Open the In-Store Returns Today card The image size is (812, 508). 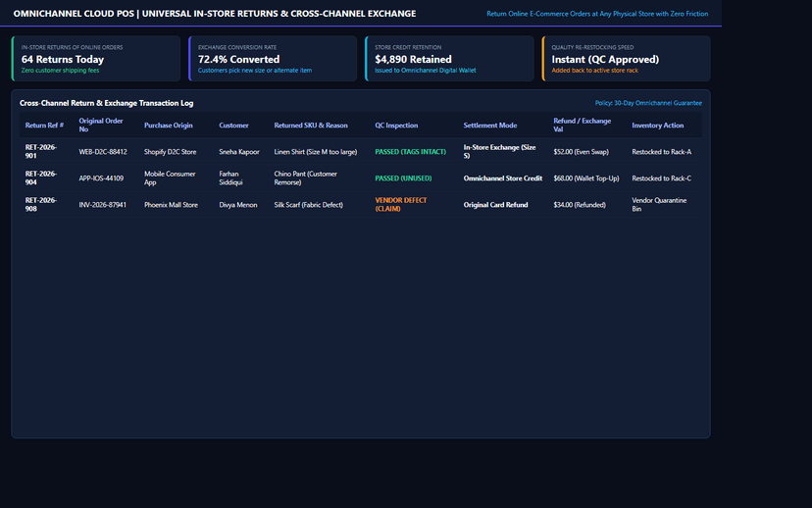(x=96, y=59)
